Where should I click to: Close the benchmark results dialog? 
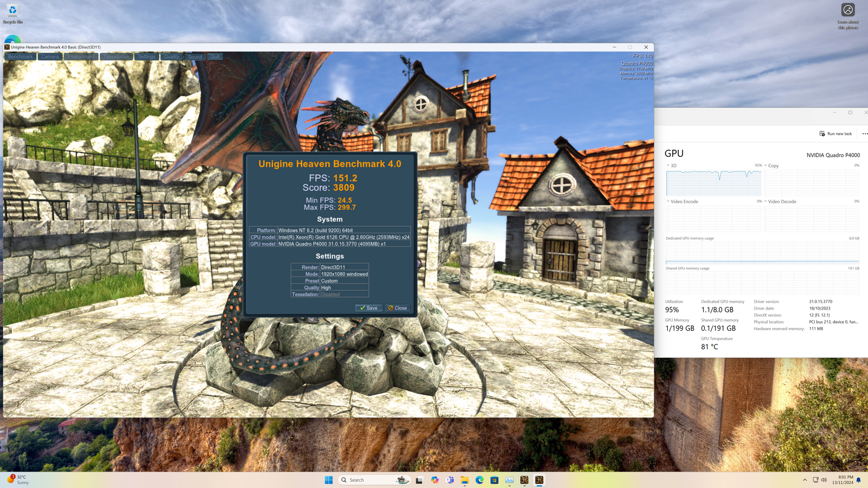tap(398, 308)
